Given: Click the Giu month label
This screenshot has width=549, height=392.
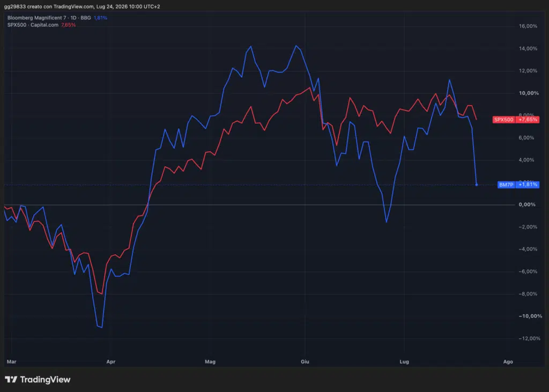Looking at the screenshot, I should click(x=305, y=361).
